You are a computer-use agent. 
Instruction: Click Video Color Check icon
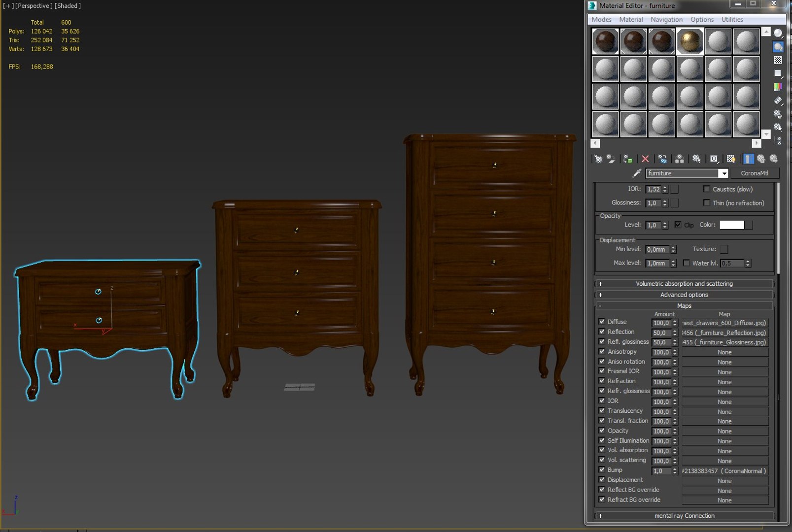[x=778, y=87]
